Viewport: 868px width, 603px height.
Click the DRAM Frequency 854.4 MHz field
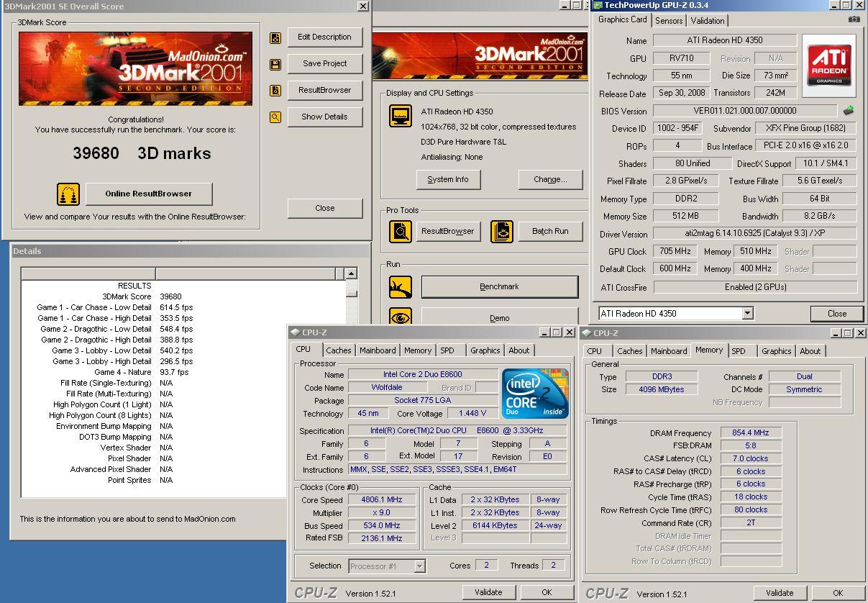(x=751, y=433)
